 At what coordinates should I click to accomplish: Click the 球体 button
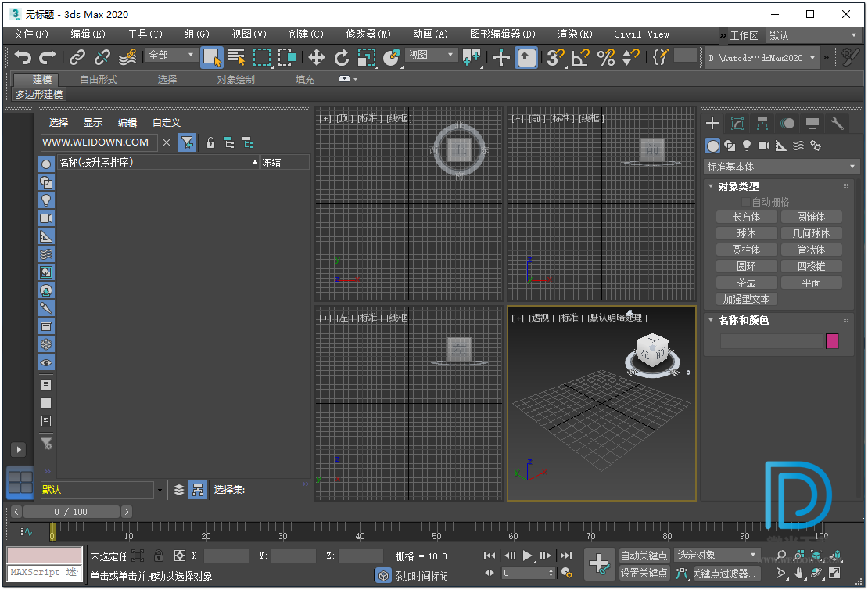tap(746, 234)
